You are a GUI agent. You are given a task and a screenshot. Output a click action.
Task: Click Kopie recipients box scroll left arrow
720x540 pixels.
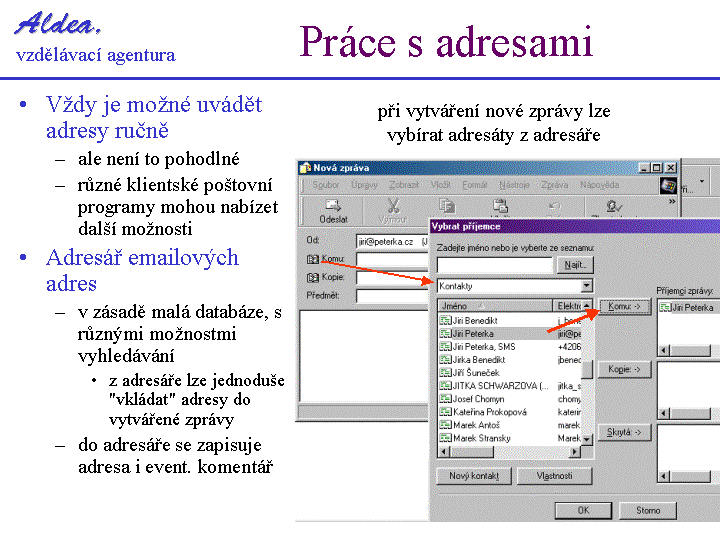[663, 414]
